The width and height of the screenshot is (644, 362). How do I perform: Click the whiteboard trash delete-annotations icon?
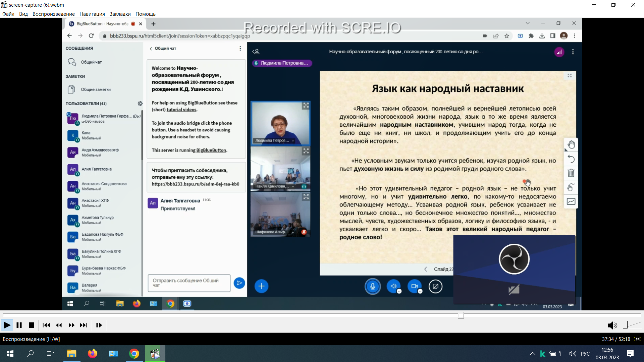571,173
